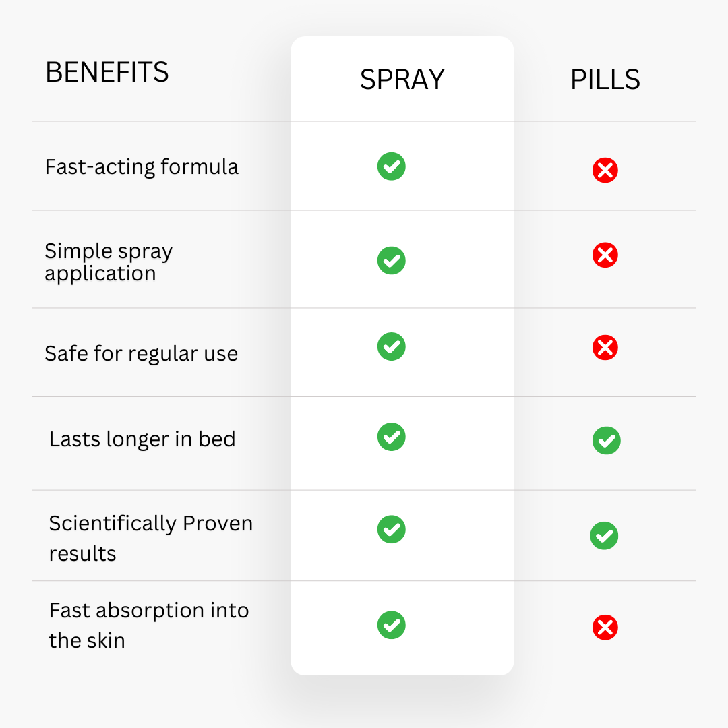Click the Lasts longer in bed text
Image resolution: width=728 pixels, height=728 pixels.
pos(142,439)
